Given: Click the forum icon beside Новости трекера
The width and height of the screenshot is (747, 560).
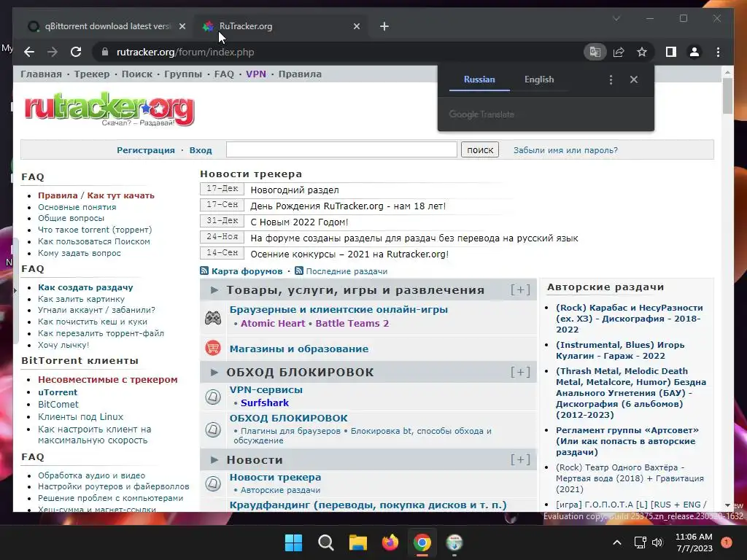Looking at the screenshot, I should click(213, 484).
